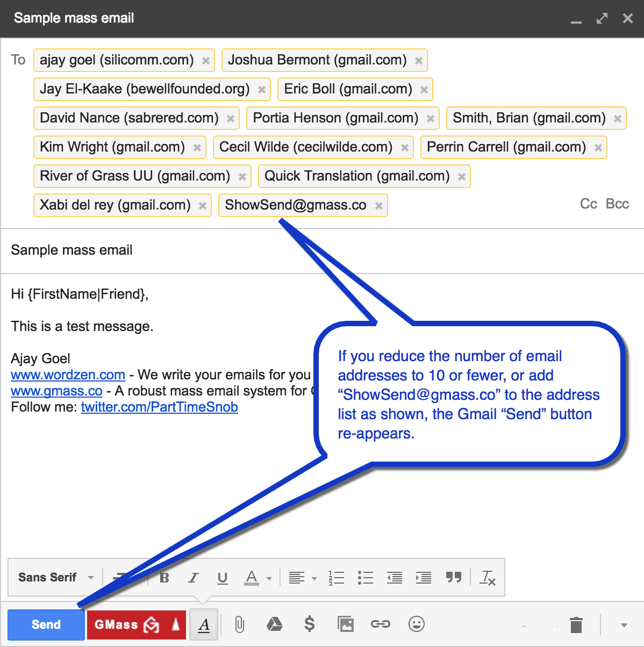Remove Smith, Brian recipient chip
The image size is (644, 647).
pos(618,119)
